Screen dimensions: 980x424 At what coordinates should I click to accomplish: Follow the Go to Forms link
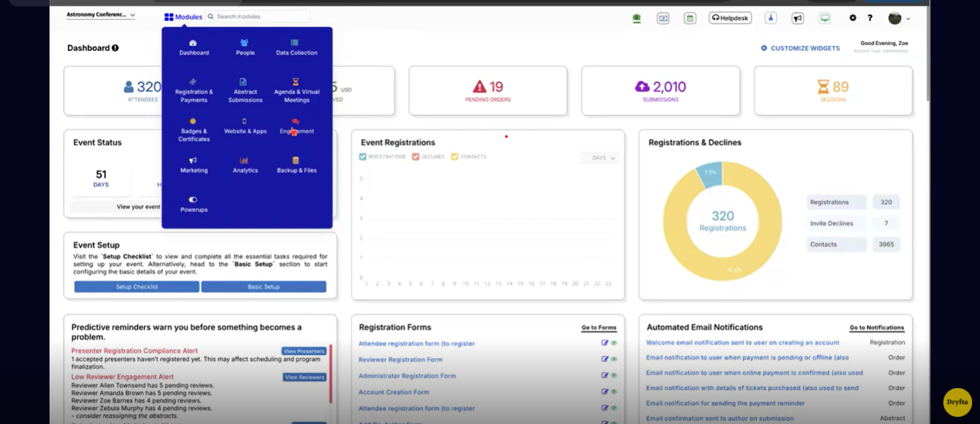pos(599,327)
